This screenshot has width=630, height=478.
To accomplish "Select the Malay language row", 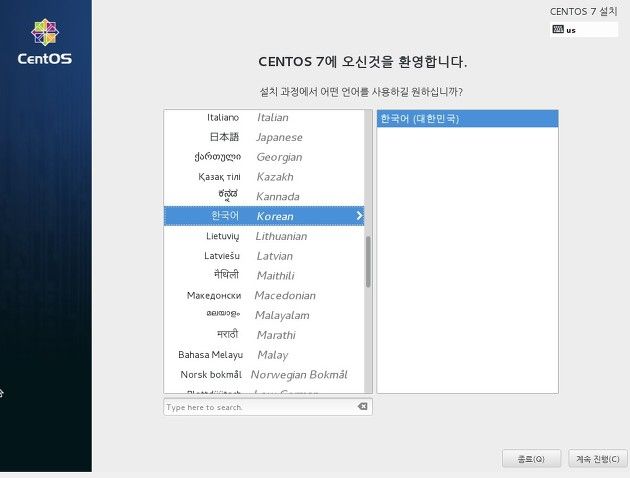I will pos(264,355).
